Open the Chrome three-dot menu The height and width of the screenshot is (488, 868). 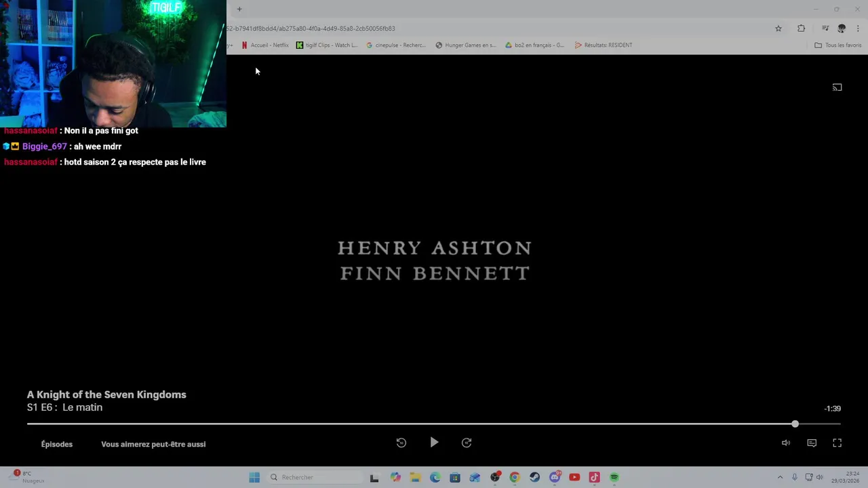pos(858,28)
